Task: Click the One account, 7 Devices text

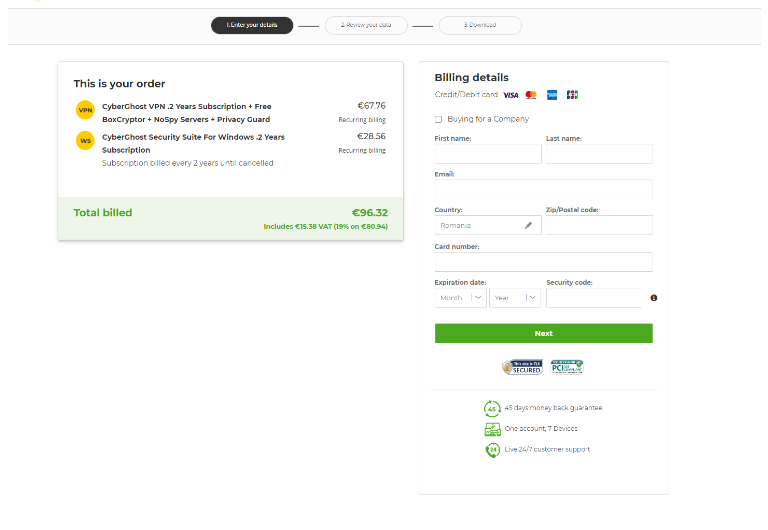Action: tap(541, 429)
